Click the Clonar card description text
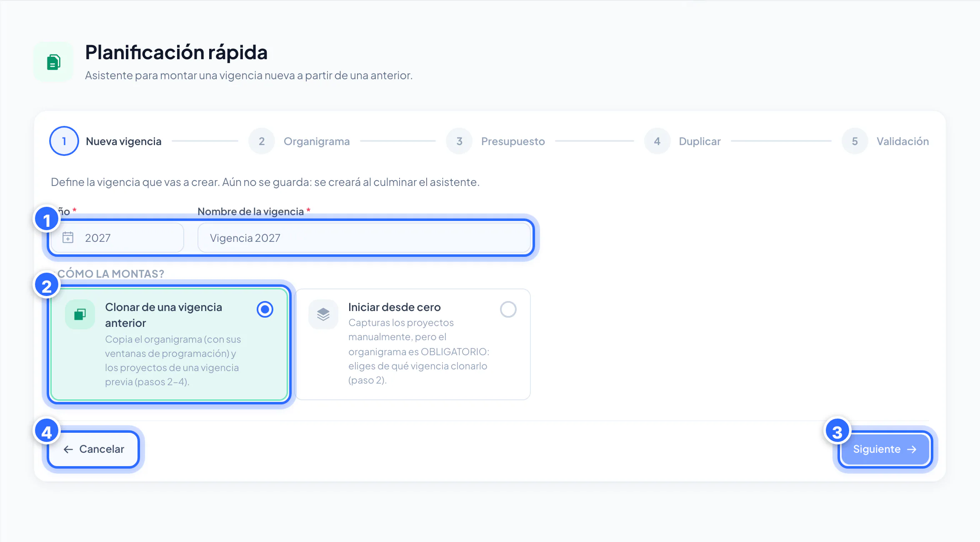980x542 pixels. click(x=173, y=361)
